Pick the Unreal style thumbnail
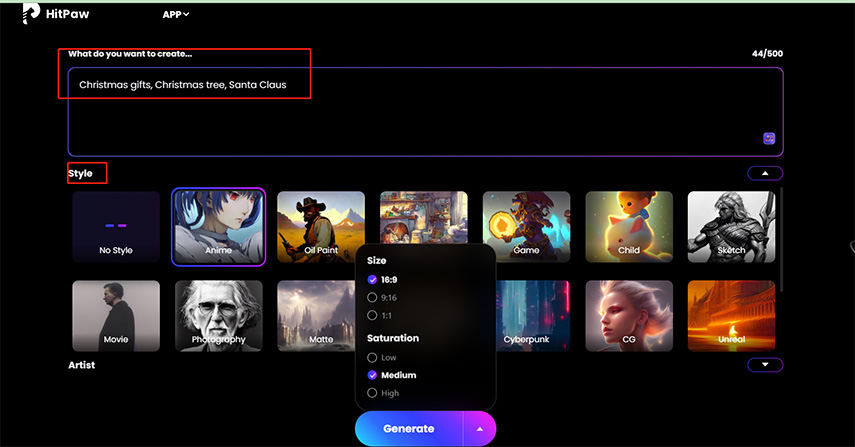855x447 pixels. coord(731,316)
